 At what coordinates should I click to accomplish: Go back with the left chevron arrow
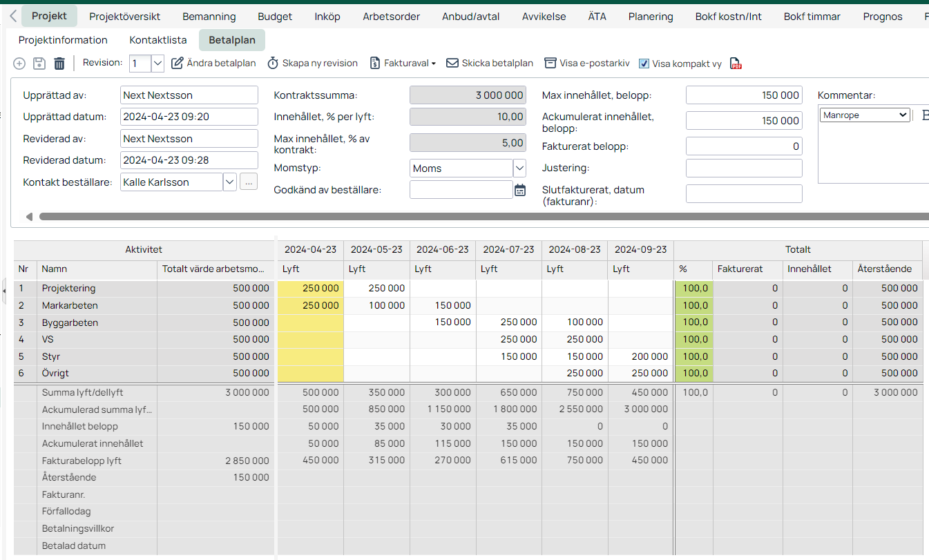point(13,16)
